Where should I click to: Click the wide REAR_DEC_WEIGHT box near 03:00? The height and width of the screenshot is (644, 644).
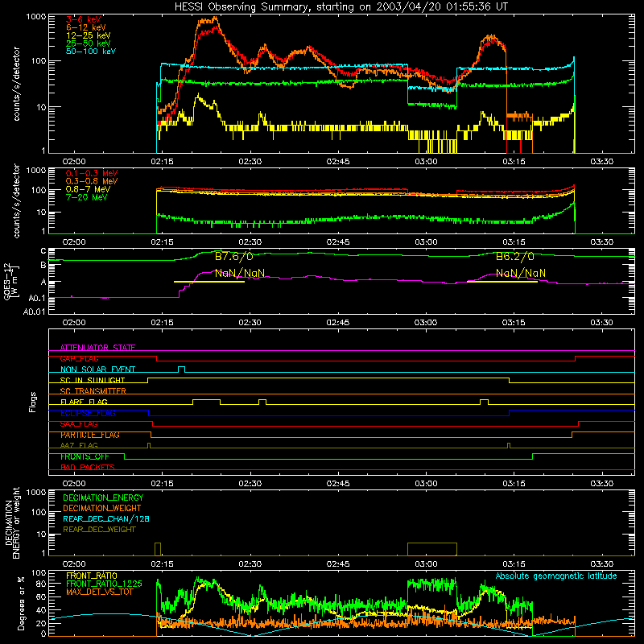[432, 549]
